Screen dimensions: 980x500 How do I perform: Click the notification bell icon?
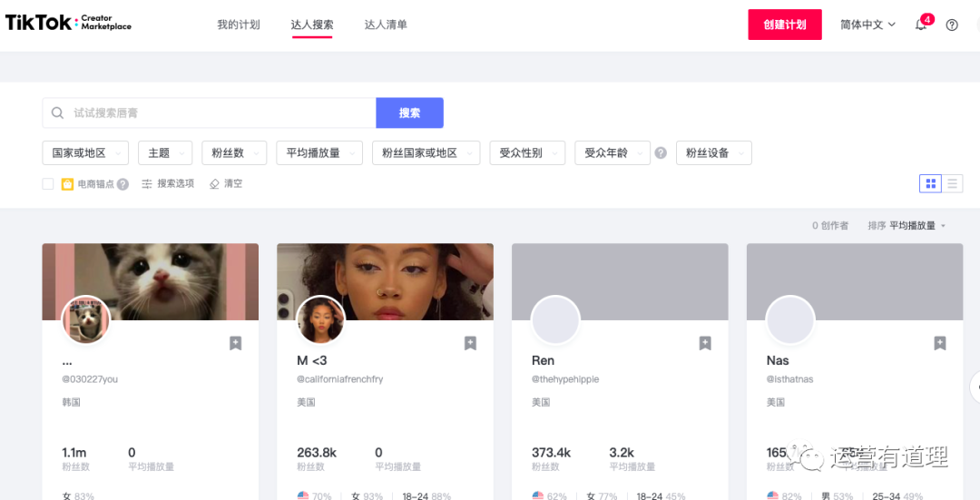click(921, 25)
